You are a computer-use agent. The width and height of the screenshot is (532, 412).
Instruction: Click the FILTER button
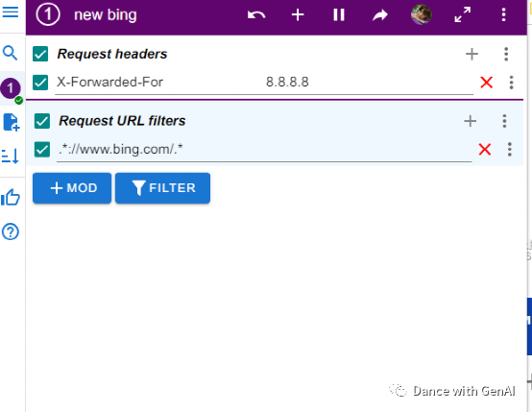pyautogui.click(x=162, y=188)
